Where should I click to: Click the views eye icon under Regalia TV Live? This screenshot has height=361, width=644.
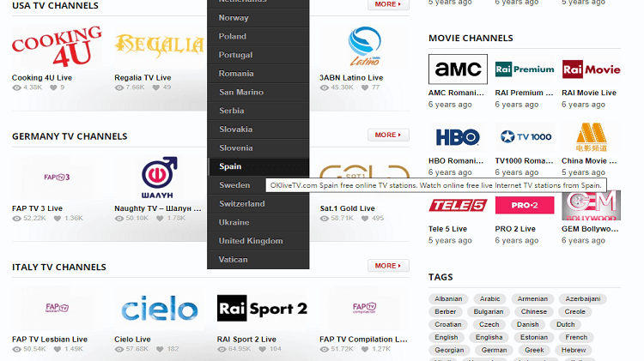pos(119,87)
